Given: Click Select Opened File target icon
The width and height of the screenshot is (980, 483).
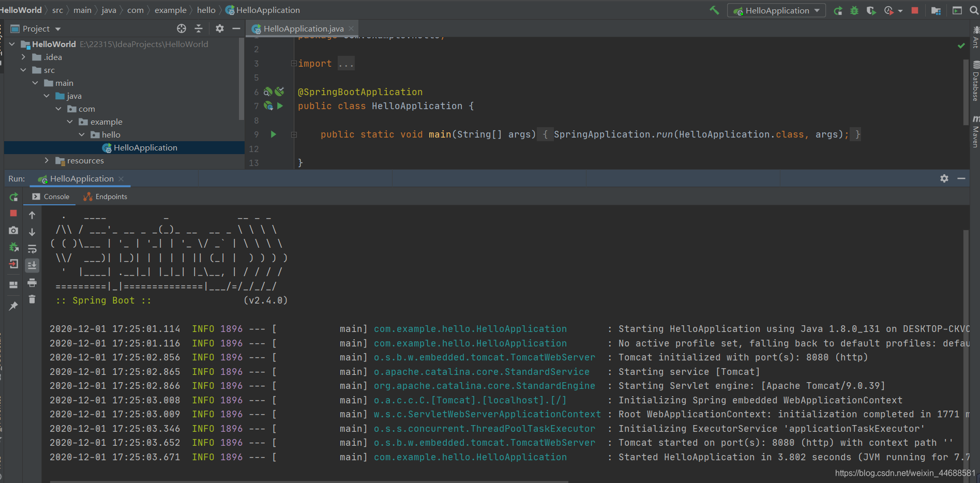Looking at the screenshot, I should (182, 28).
